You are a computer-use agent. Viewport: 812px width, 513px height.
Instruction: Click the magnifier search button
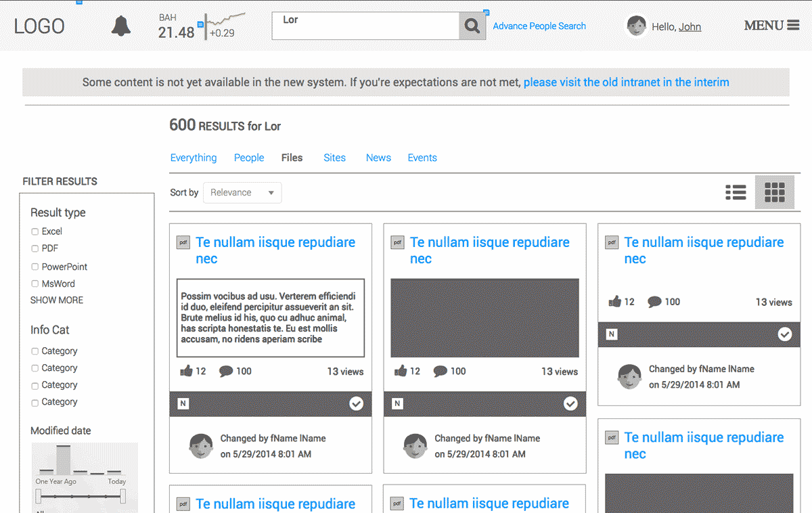[472, 26]
